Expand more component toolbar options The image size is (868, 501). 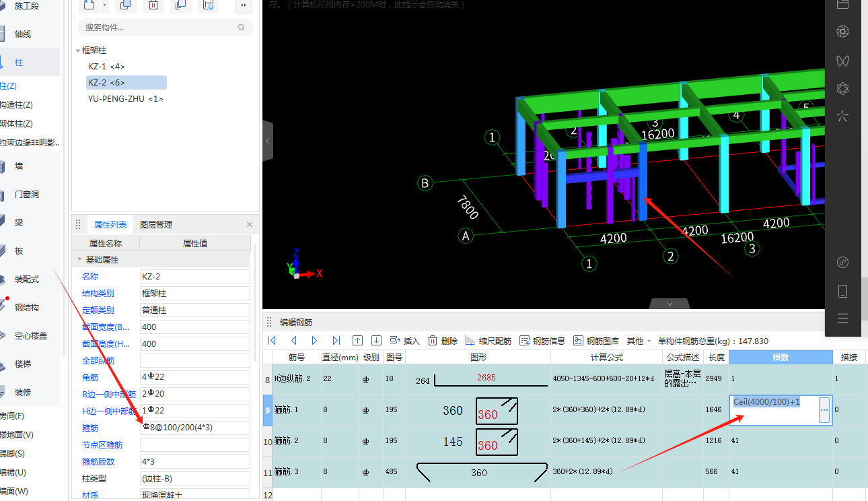coord(244,5)
